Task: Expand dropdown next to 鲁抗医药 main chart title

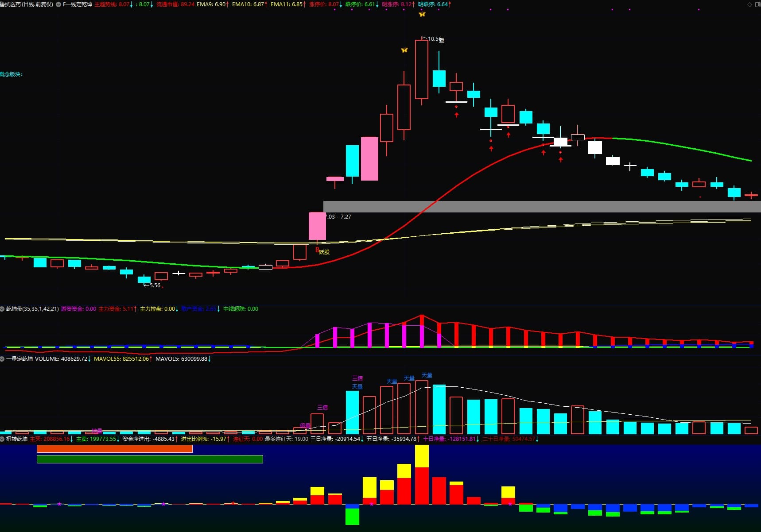Action: coord(58,4)
